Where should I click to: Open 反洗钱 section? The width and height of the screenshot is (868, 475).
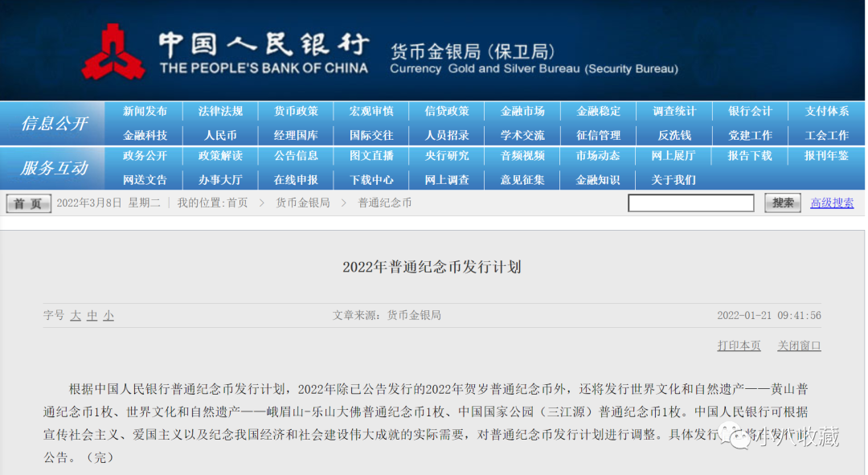[x=674, y=135]
